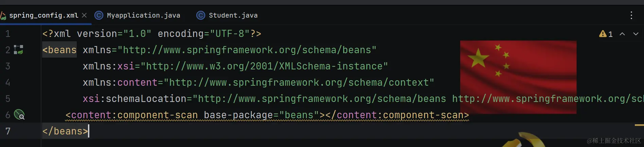Click the Spring beans gutter icon on line 2
The width and height of the screenshot is (644, 147).
tap(18, 50)
